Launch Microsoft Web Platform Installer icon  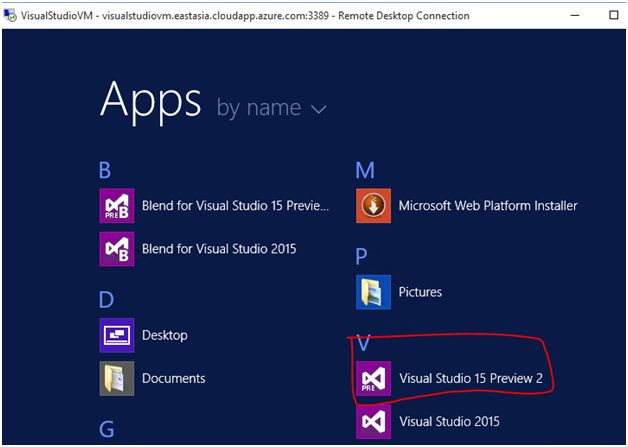[x=373, y=205]
